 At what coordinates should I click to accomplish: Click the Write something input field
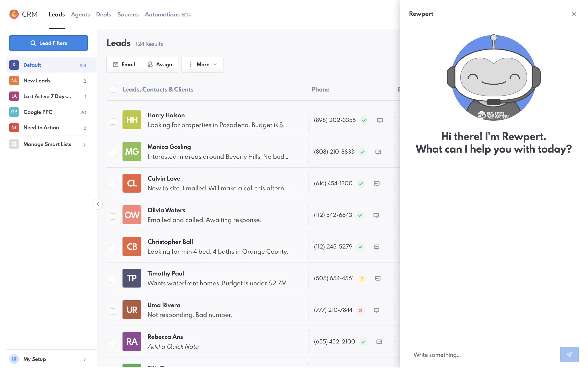click(485, 355)
